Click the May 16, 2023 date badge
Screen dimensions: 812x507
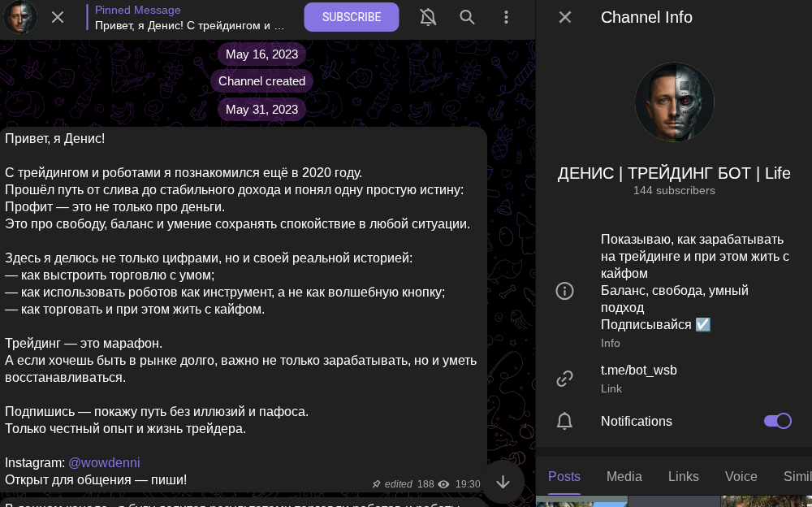pyautogui.click(x=261, y=54)
